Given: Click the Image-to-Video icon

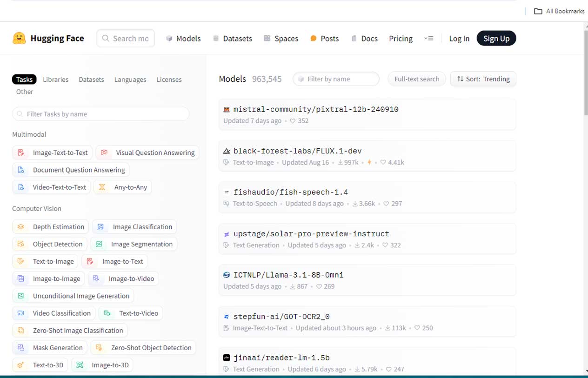Looking at the screenshot, I should point(96,279).
